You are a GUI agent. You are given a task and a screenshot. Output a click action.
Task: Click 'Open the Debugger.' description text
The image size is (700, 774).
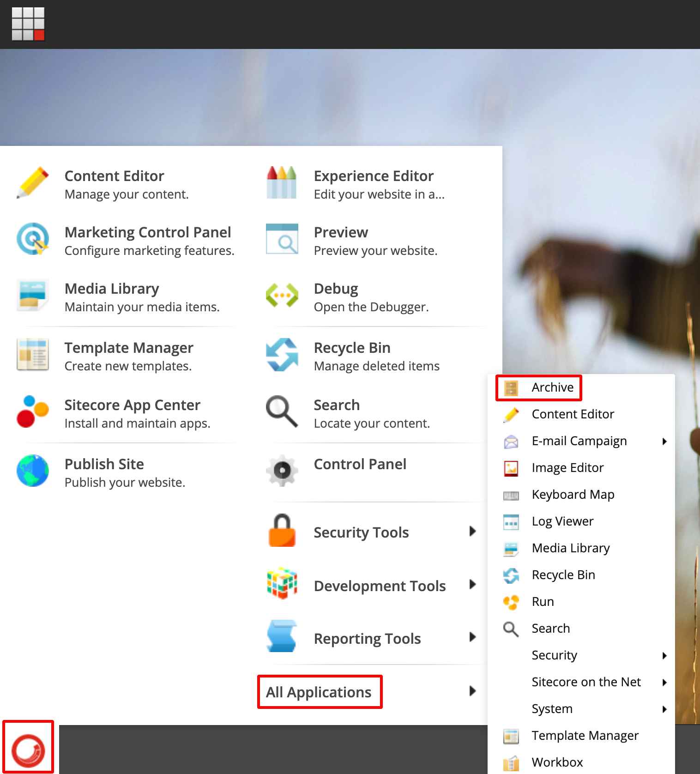[x=371, y=307]
